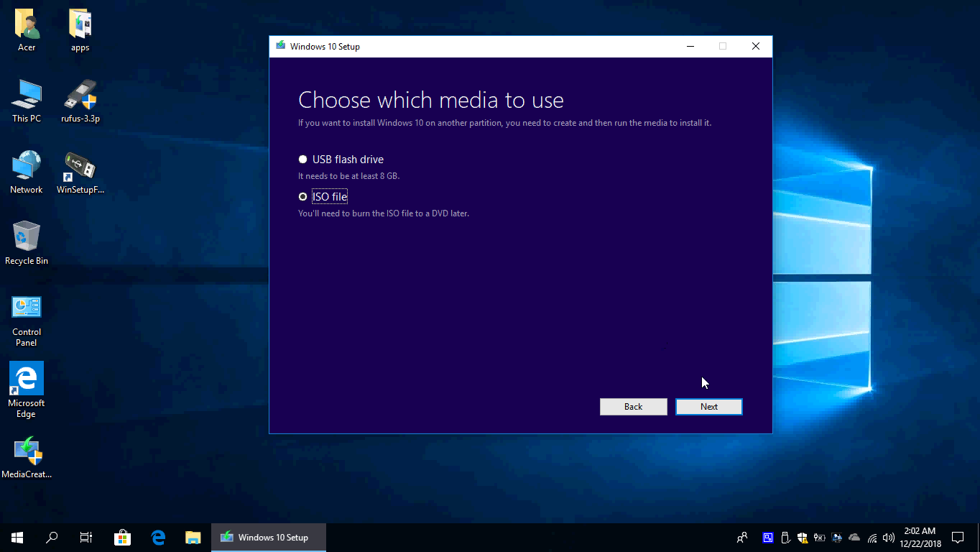Open taskbar Search
Image resolution: width=980 pixels, height=552 pixels.
pos(52,538)
